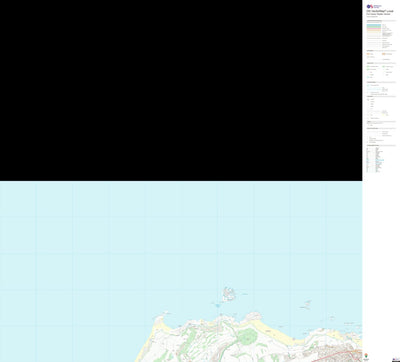Click the OS VectorMap Local title text
The width and height of the screenshot is (400, 362).
tap(380, 11)
